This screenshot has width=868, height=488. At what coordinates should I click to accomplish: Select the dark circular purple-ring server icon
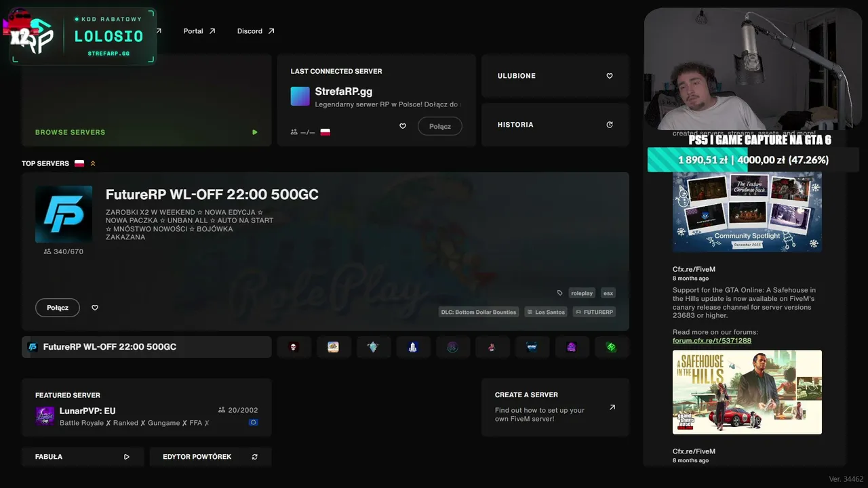(452, 347)
